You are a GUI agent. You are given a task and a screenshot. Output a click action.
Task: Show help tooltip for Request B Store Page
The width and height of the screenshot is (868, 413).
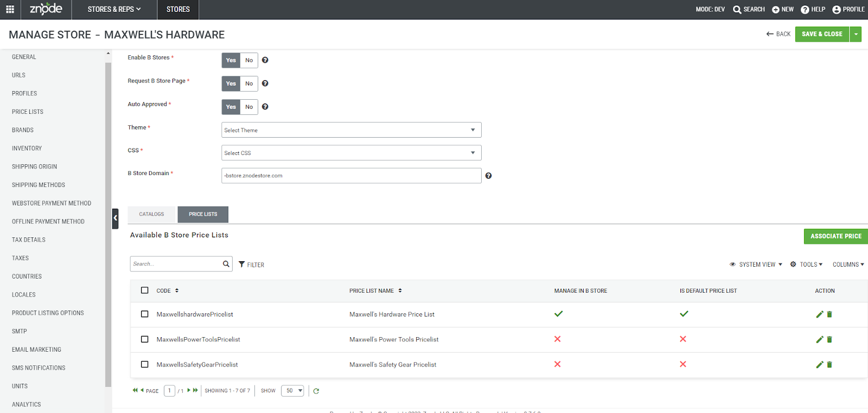(265, 83)
